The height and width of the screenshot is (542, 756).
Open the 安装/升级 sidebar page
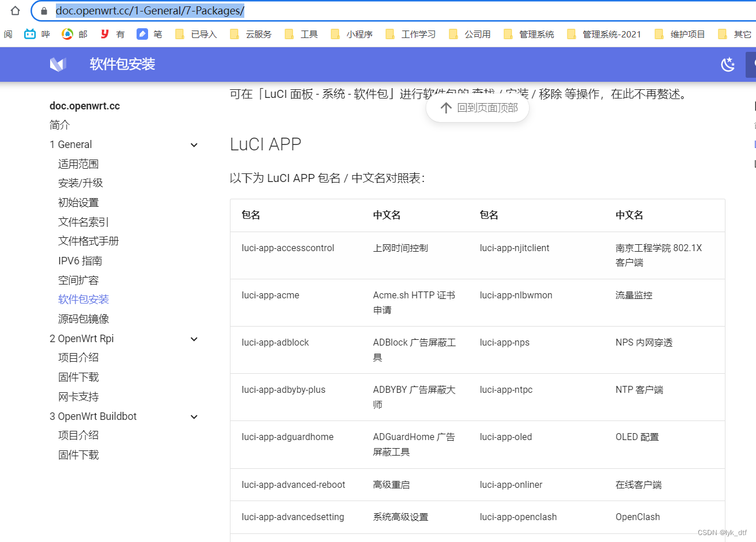coord(81,183)
